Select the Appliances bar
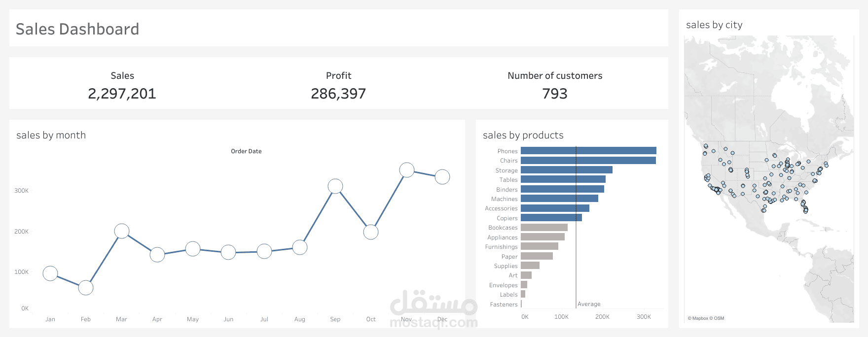This screenshot has height=337, width=868. [542, 237]
